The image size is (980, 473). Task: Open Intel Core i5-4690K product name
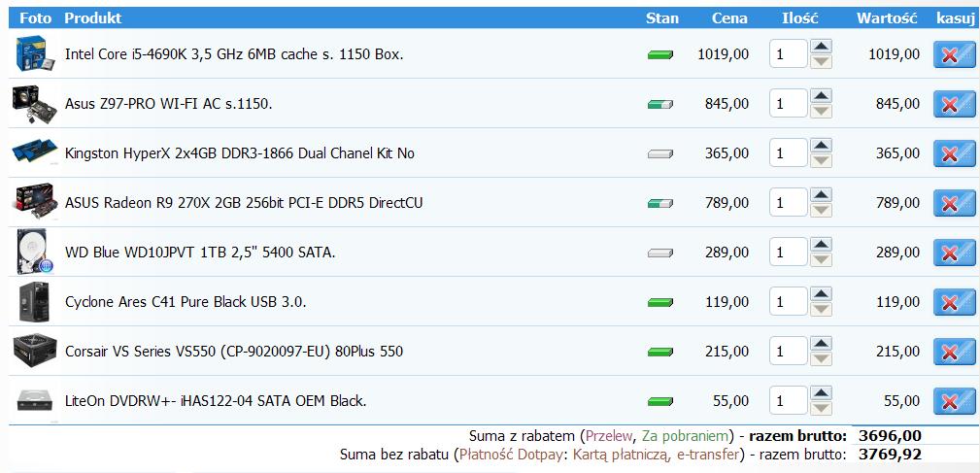tap(234, 54)
